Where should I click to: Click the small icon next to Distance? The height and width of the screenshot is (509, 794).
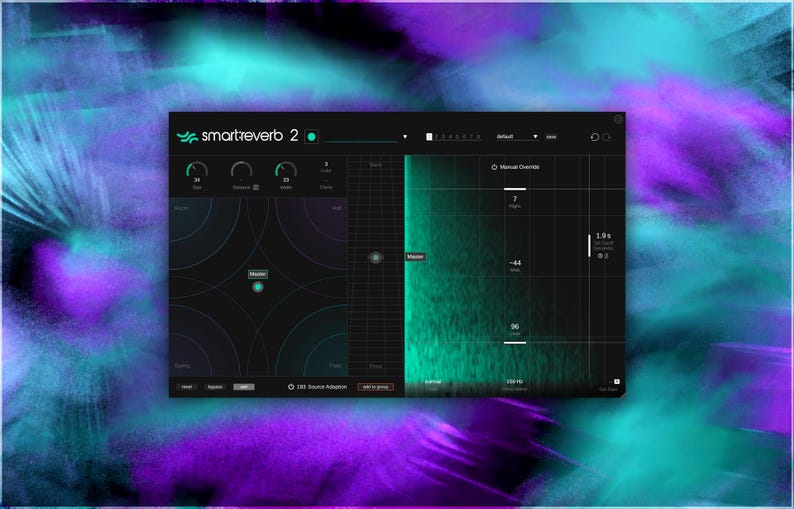[x=256, y=187]
